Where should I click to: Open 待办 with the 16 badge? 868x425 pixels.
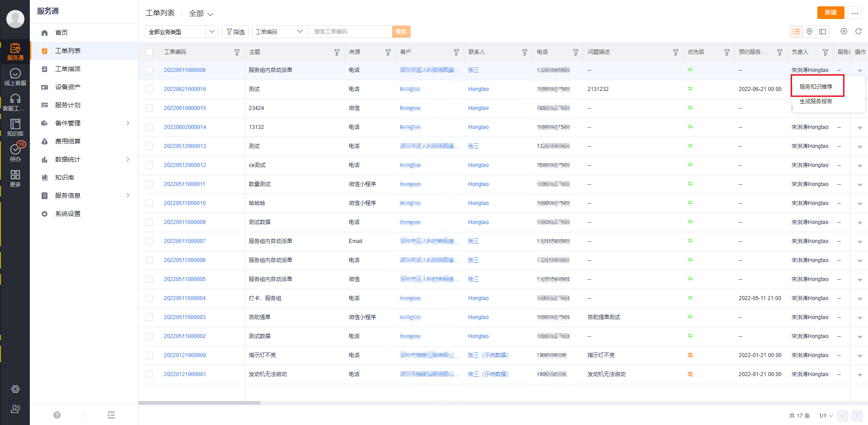(x=15, y=152)
